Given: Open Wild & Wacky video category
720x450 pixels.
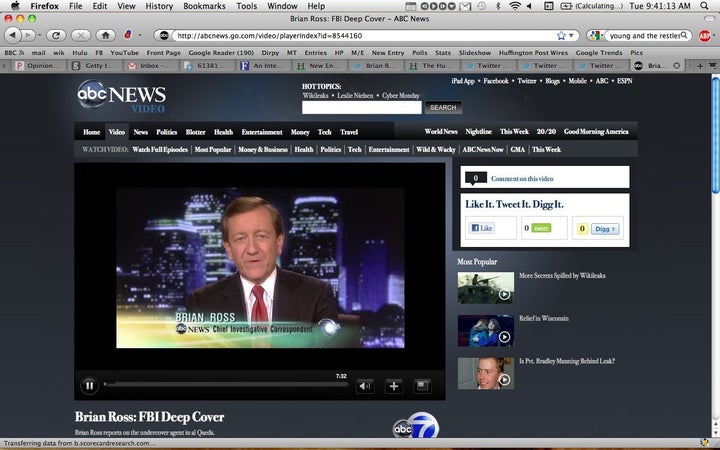Looking at the screenshot, I should (435, 149).
